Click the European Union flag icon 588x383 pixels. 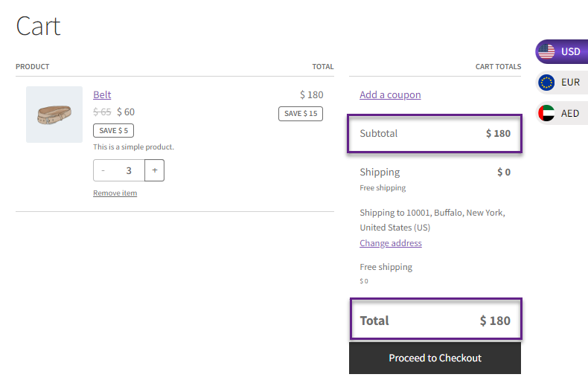pyautogui.click(x=546, y=83)
